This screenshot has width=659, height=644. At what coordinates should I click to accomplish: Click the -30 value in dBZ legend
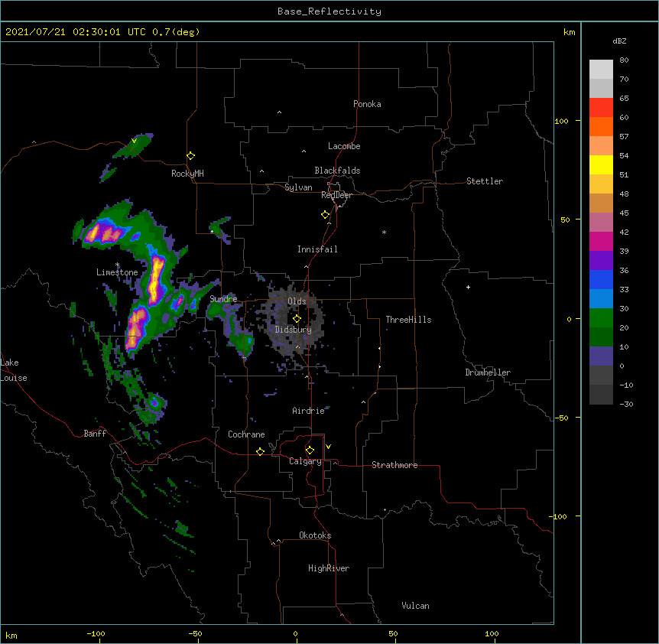pyautogui.click(x=626, y=405)
